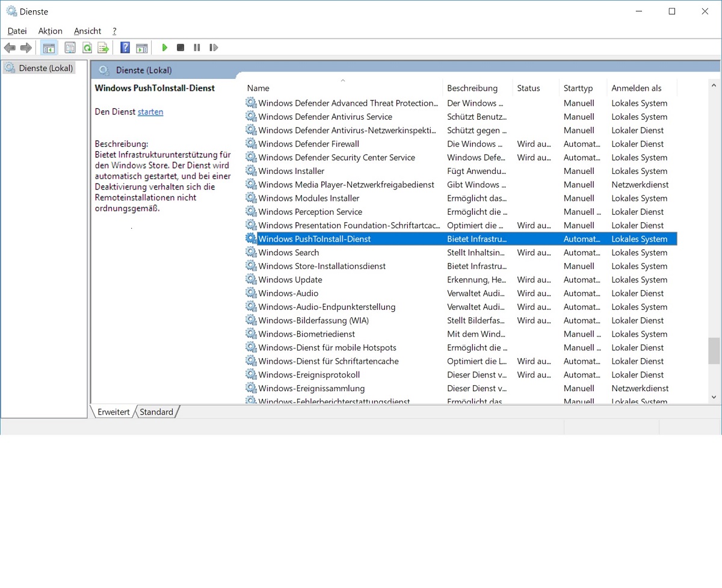Click Netzwerkdienst in Windows-Ereignissammlung row

(640, 388)
